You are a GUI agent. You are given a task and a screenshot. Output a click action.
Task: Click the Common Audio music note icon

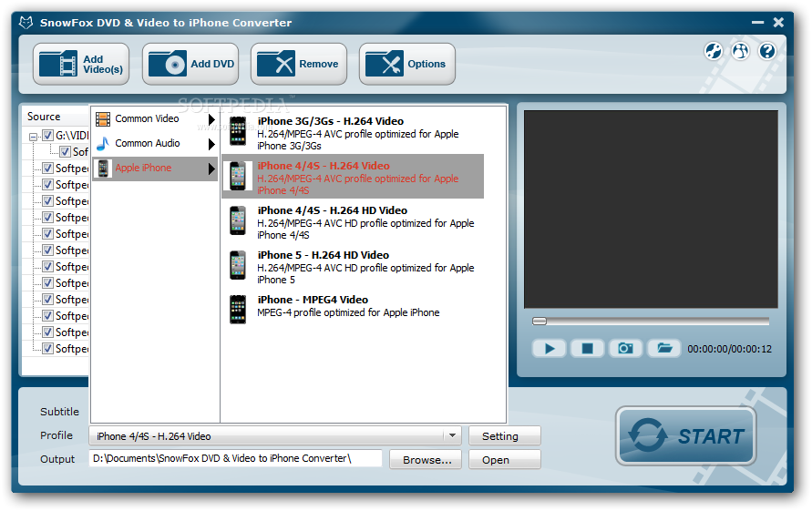103,143
